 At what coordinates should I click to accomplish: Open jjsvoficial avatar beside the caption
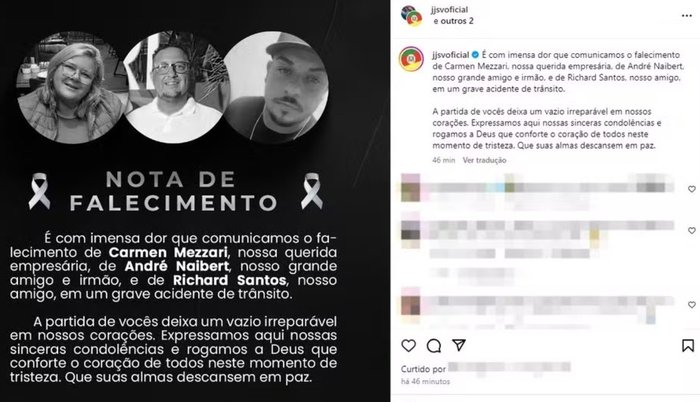(411, 59)
